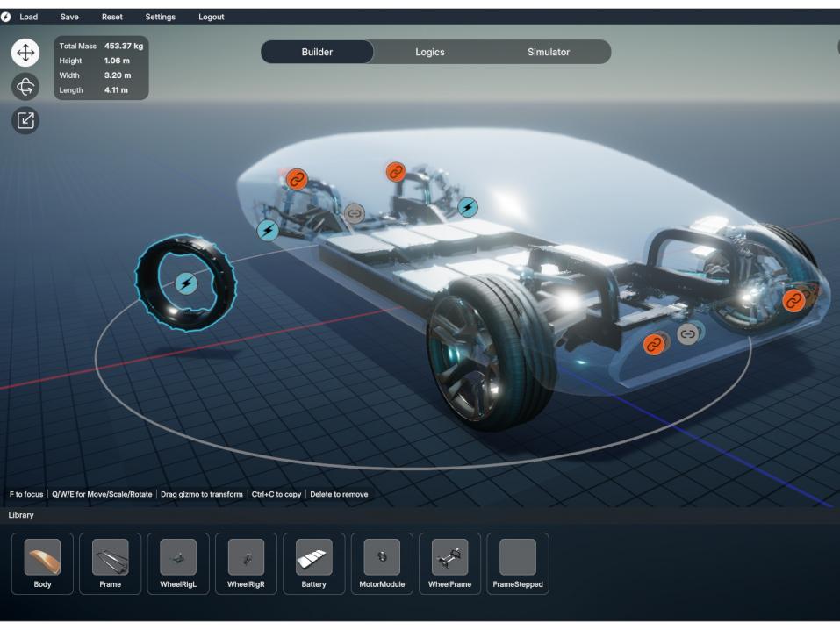Choose the WheelRigR library item
The image size is (840, 630).
click(x=246, y=563)
